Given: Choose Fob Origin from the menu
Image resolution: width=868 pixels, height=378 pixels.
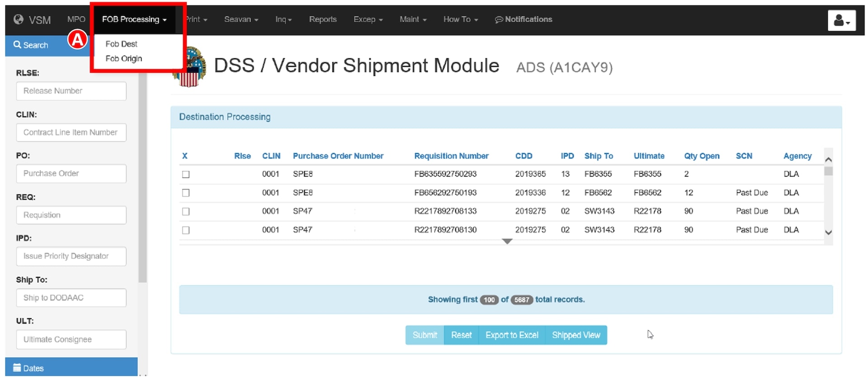Looking at the screenshot, I should click(x=123, y=59).
